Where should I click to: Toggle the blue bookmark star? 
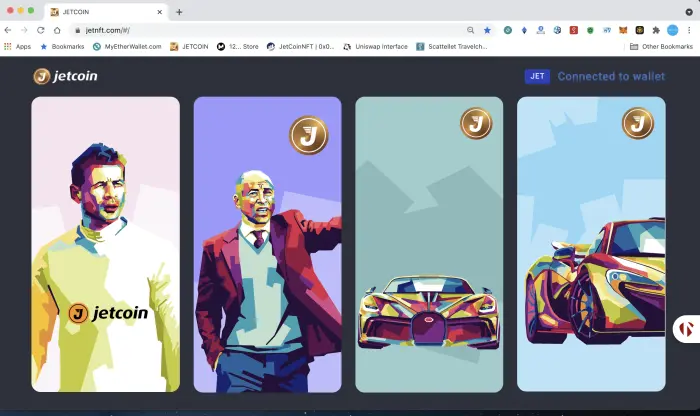point(487,30)
